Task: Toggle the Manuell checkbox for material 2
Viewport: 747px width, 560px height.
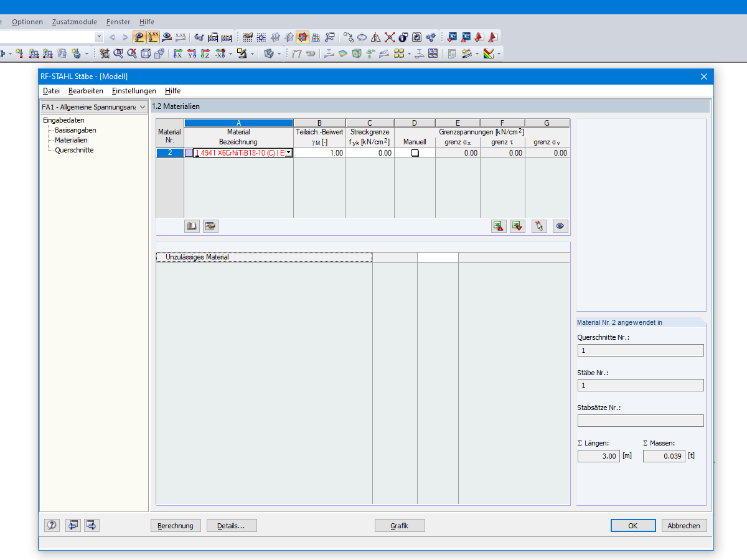Action: 415,153
